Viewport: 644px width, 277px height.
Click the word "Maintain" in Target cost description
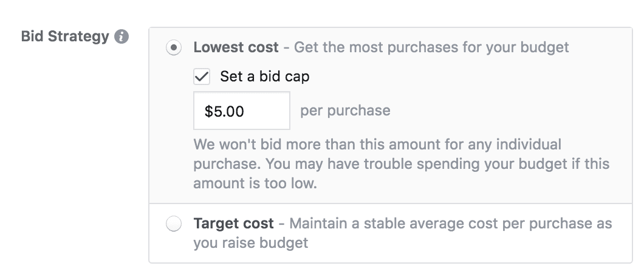[x=319, y=224]
